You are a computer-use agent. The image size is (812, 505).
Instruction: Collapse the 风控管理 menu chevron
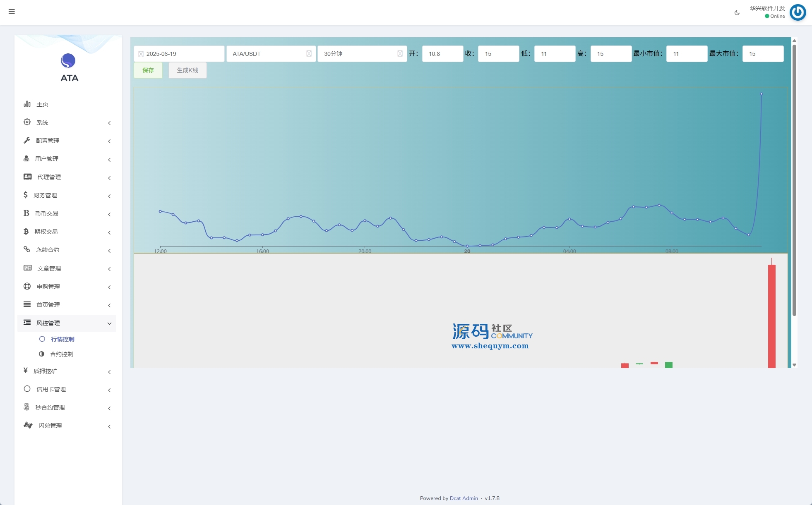[109, 323]
